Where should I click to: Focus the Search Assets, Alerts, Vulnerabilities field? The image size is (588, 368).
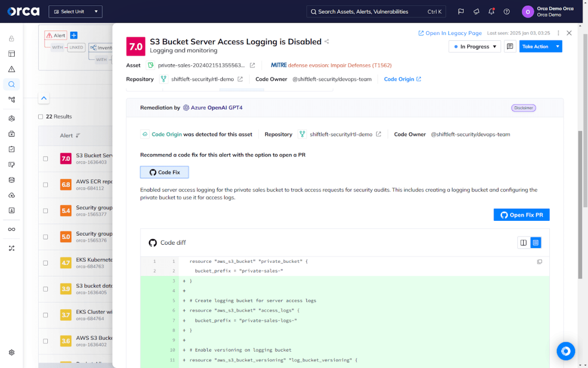[376, 11]
